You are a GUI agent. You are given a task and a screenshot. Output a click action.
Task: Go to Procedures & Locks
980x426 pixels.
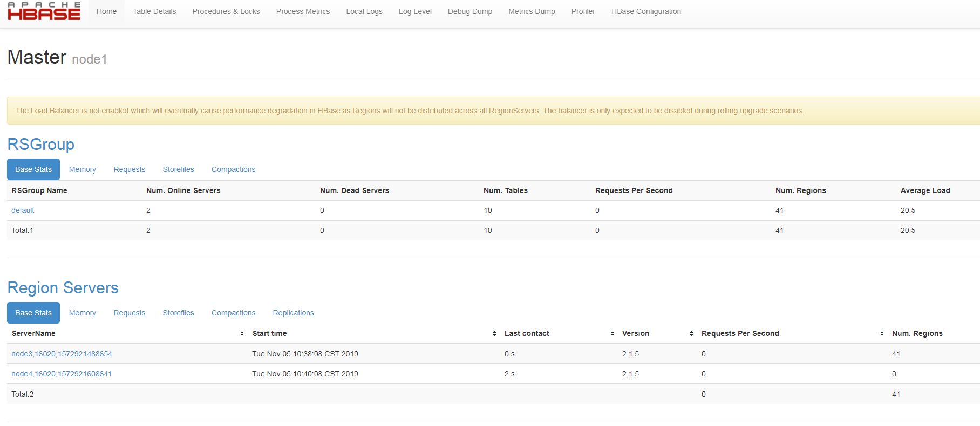point(226,11)
